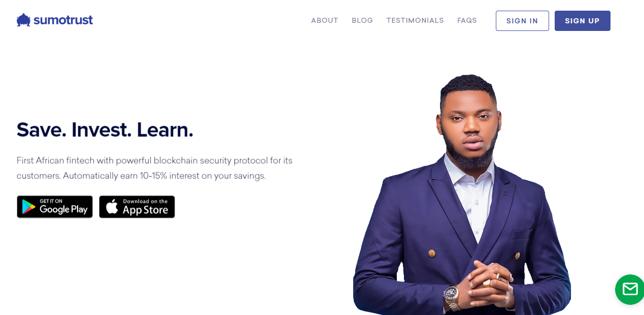This screenshot has height=315, width=644.
Task: Select FAQS in the navigation bar
Action: [467, 20]
